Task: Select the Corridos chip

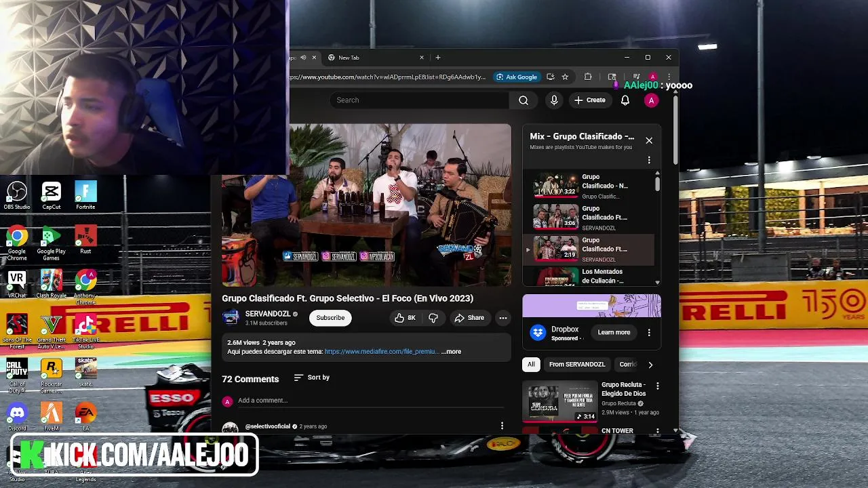Action: [x=628, y=365]
